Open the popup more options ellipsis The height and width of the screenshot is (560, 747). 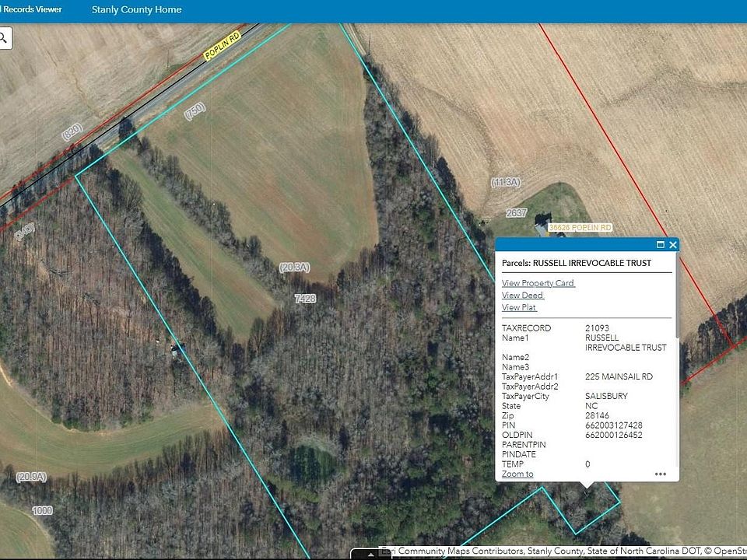click(x=661, y=474)
